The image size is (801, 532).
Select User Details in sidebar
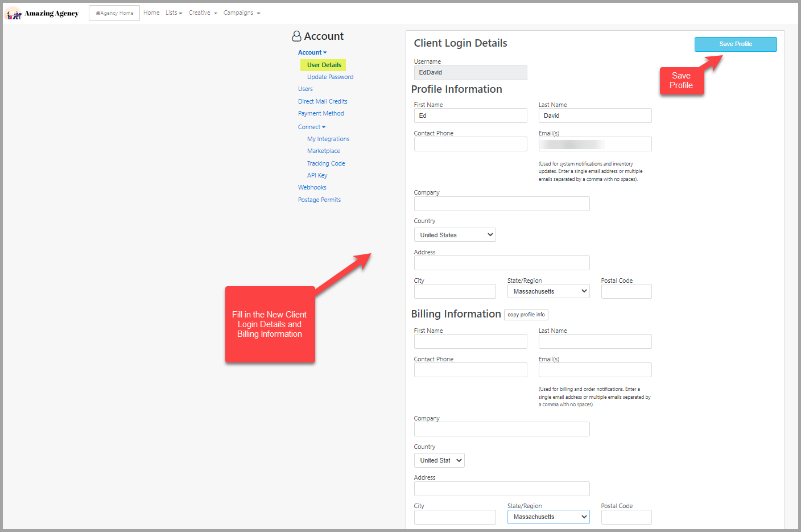[323, 65]
